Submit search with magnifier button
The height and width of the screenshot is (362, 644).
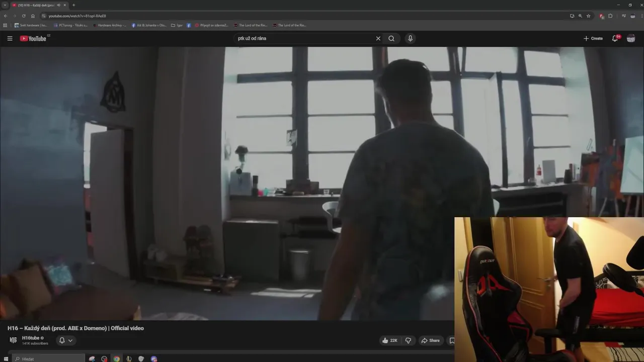(x=391, y=38)
